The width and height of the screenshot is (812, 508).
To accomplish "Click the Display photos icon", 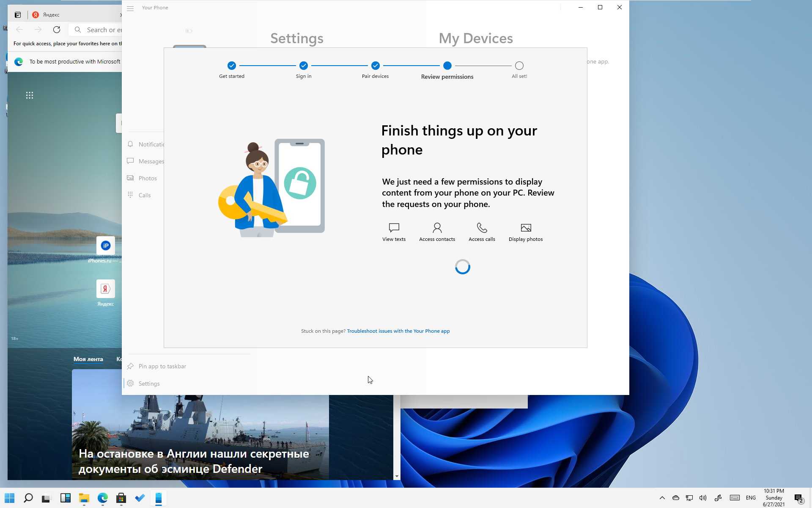I will coord(526,228).
